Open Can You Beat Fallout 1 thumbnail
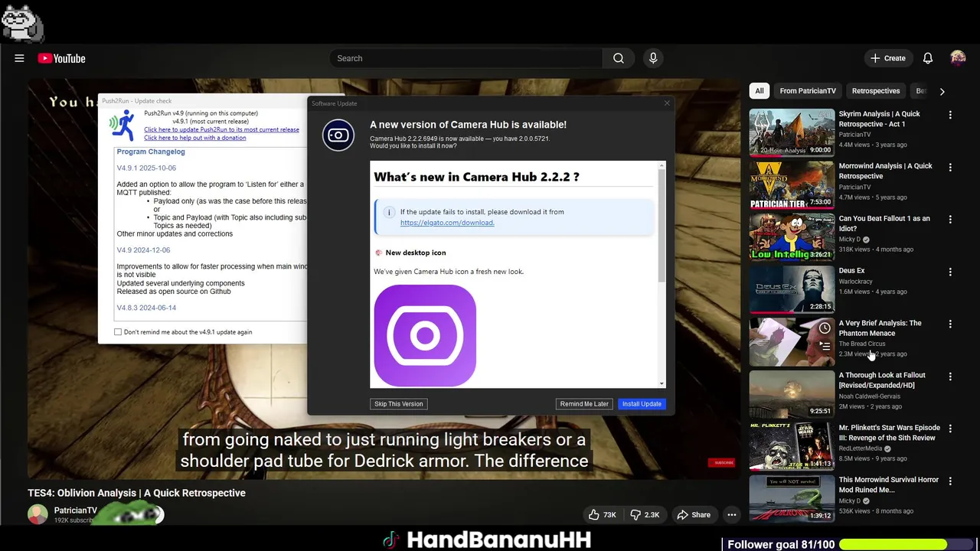Viewport: 980px width, 551px height. 792,237
